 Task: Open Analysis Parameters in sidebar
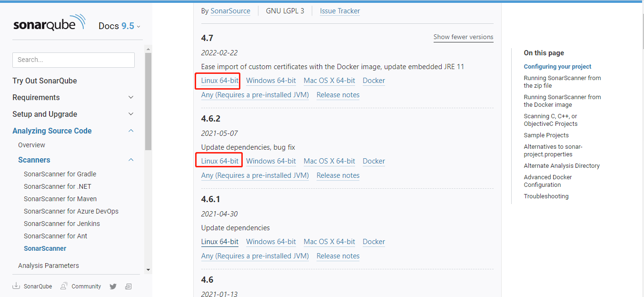click(49, 266)
